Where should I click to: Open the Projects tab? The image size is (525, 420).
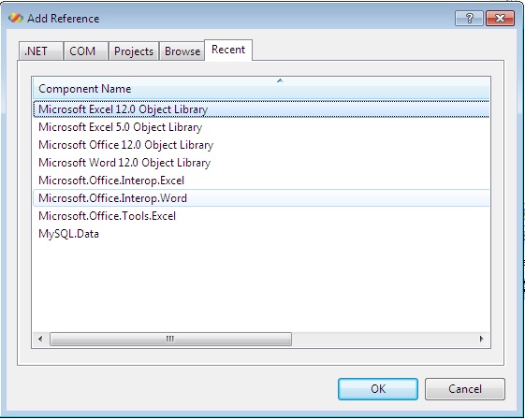coord(134,51)
